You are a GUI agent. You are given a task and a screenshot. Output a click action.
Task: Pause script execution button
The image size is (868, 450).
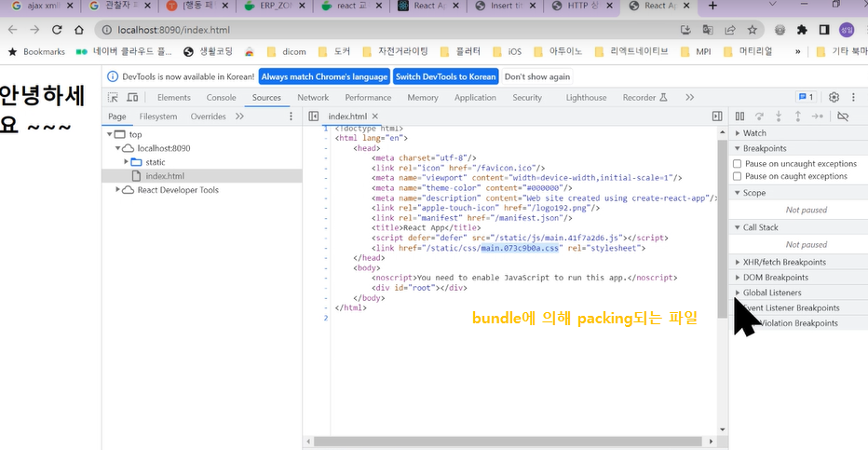[x=739, y=116]
